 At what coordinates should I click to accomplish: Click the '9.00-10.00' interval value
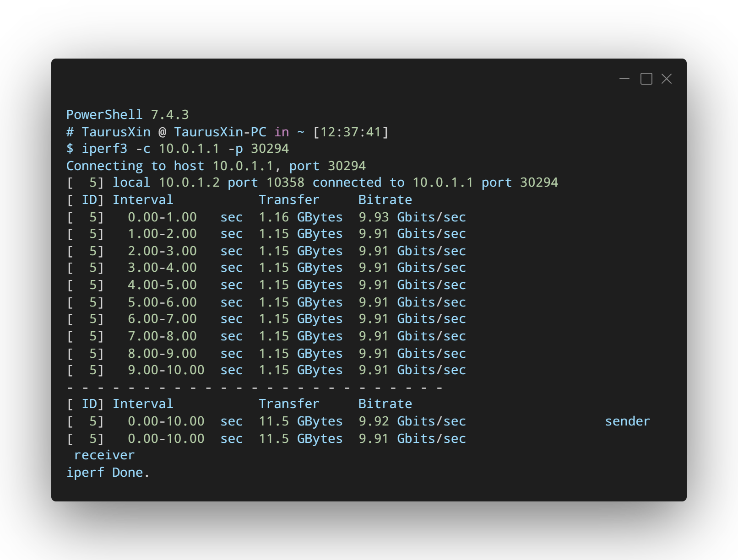166,370
